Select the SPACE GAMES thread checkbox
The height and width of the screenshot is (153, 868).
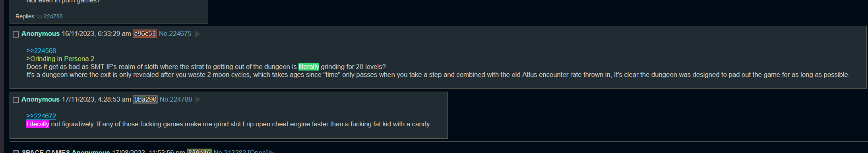(x=16, y=152)
